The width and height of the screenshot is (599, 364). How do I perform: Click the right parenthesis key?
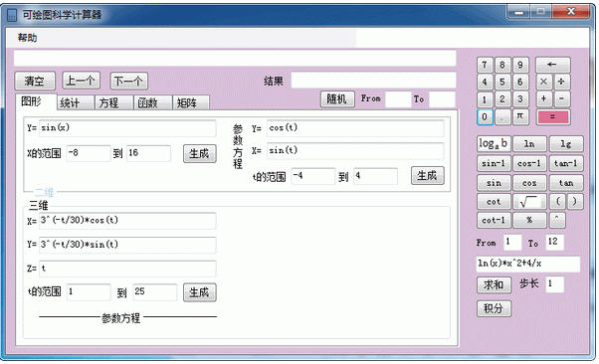click(574, 201)
